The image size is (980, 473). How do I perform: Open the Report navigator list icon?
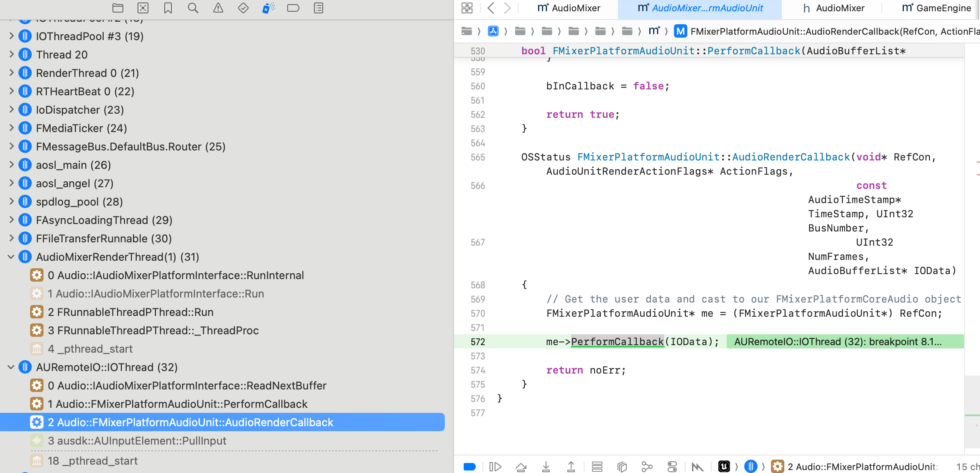[318, 8]
